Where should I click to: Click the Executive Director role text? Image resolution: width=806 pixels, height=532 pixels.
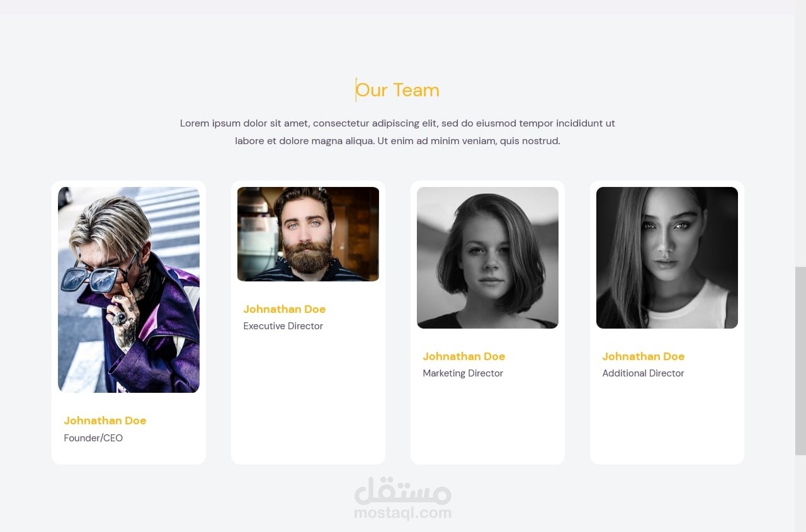click(x=283, y=326)
